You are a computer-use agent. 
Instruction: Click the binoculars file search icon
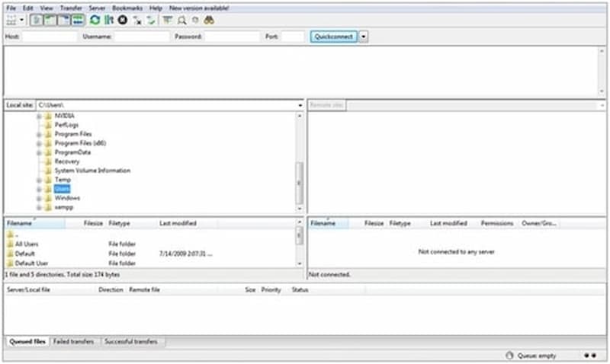209,20
